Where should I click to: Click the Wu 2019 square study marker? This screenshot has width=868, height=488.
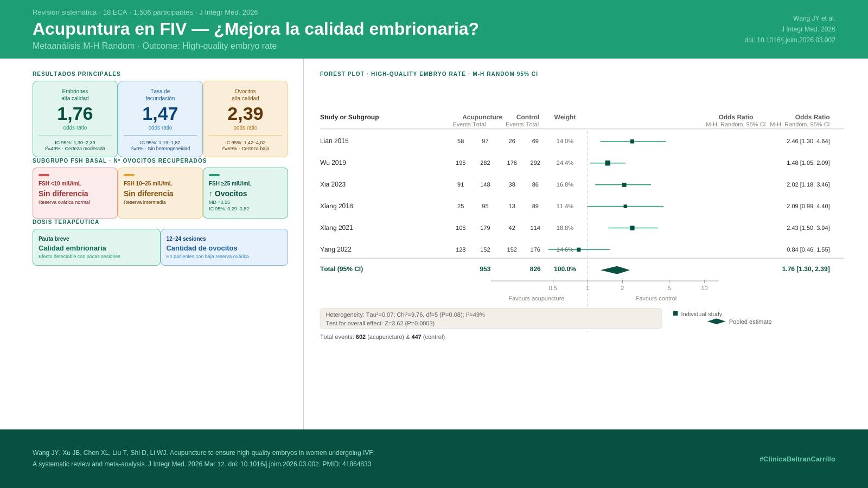pyautogui.click(x=608, y=163)
